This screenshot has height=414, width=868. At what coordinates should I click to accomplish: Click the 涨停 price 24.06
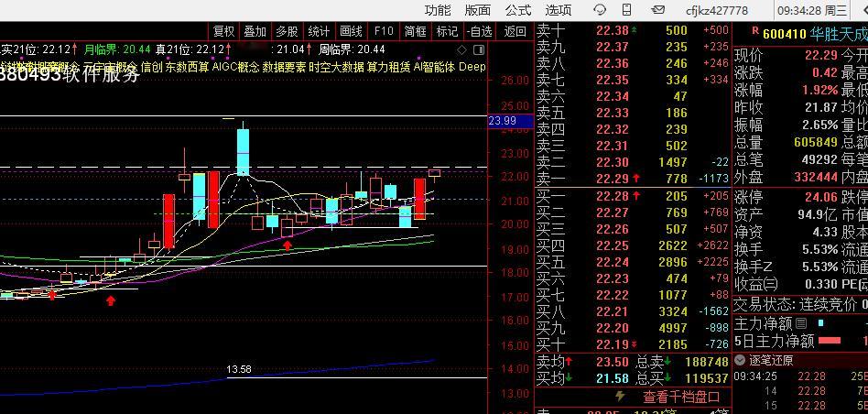coord(821,197)
